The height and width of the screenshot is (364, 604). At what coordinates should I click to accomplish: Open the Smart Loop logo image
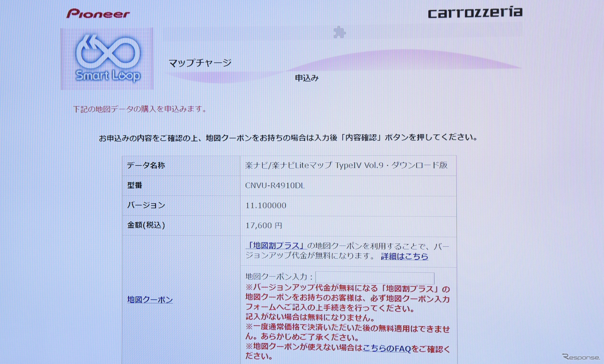point(107,59)
